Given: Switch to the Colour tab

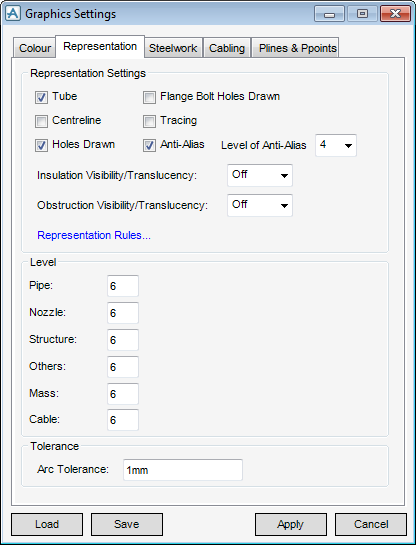Looking at the screenshot, I should 35,48.
